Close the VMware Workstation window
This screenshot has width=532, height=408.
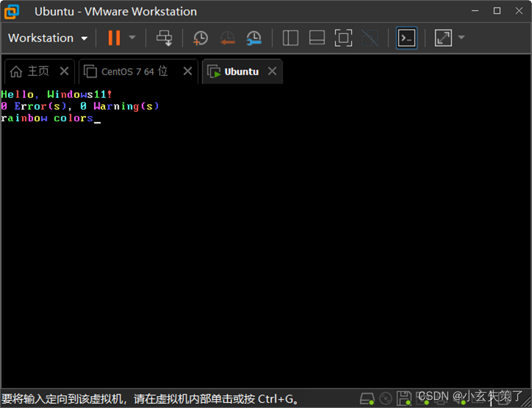pyautogui.click(x=518, y=11)
